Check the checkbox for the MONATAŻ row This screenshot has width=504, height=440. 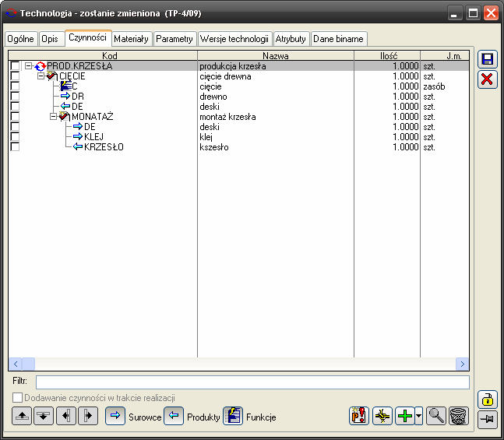pyautogui.click(x=15, y=116)
